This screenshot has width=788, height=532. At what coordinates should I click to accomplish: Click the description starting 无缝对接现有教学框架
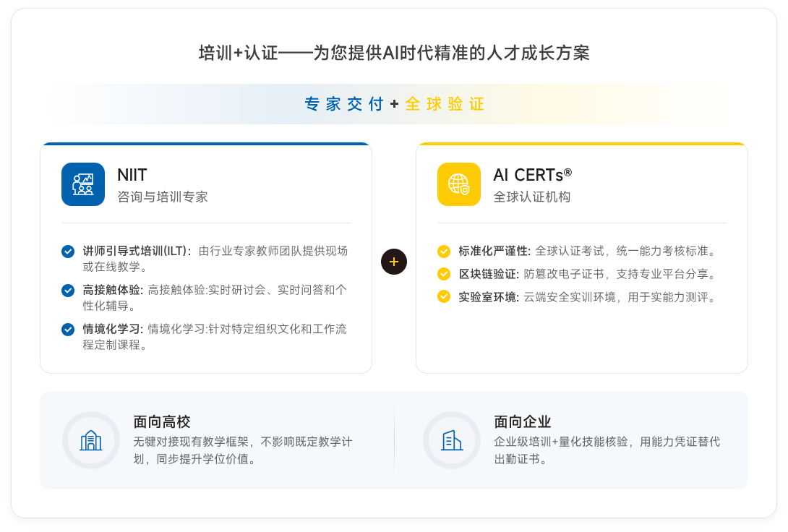click(x=243, y=450)
